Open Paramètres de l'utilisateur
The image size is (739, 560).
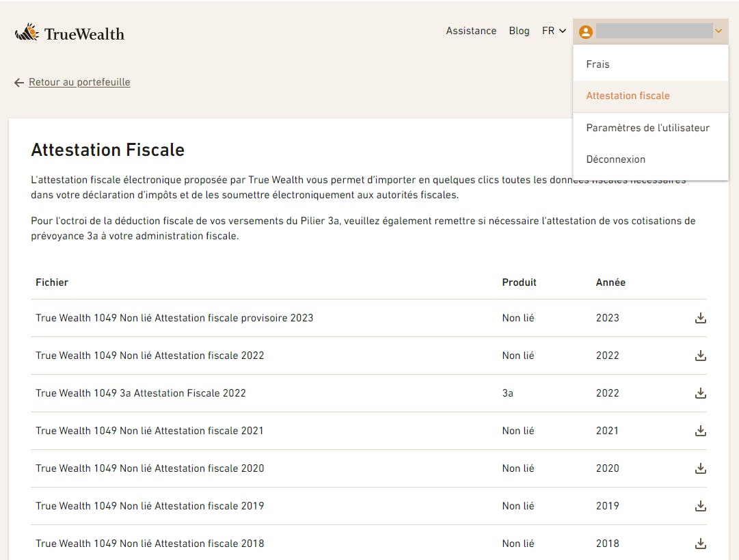(650, 128)
